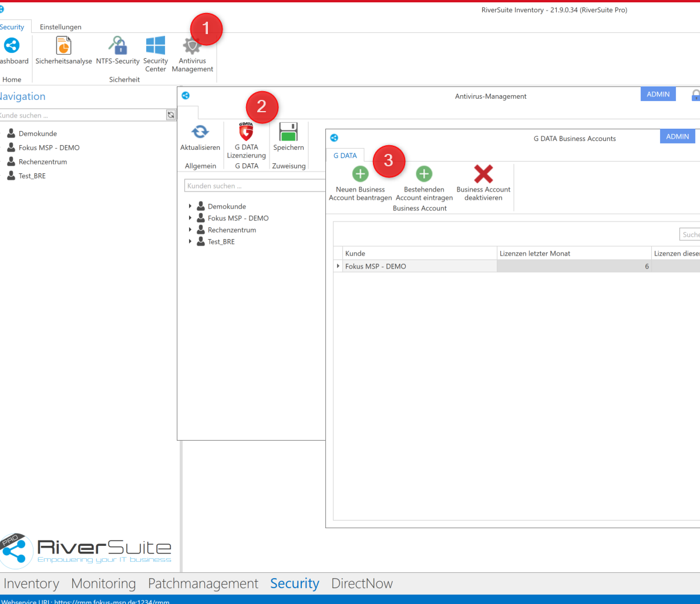
Task: Click the lock icon next to ADMIN
Action: point(695,95)
